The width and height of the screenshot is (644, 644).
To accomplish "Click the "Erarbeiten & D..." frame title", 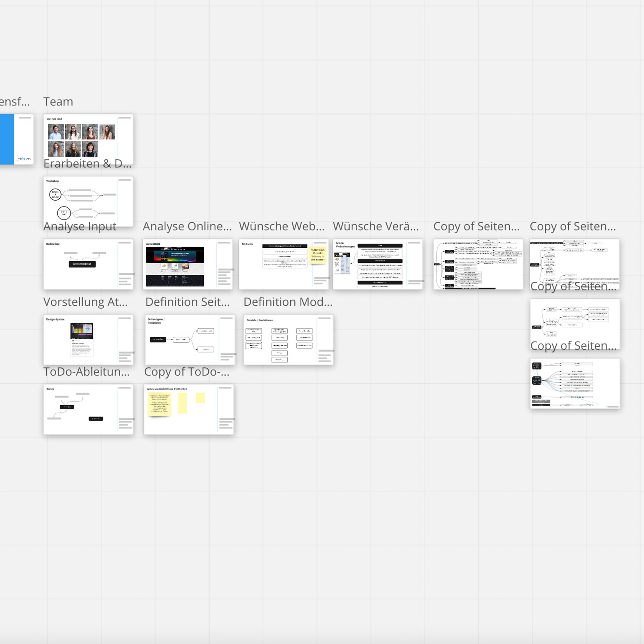I will pyautogui.click(x=87, y=164).
